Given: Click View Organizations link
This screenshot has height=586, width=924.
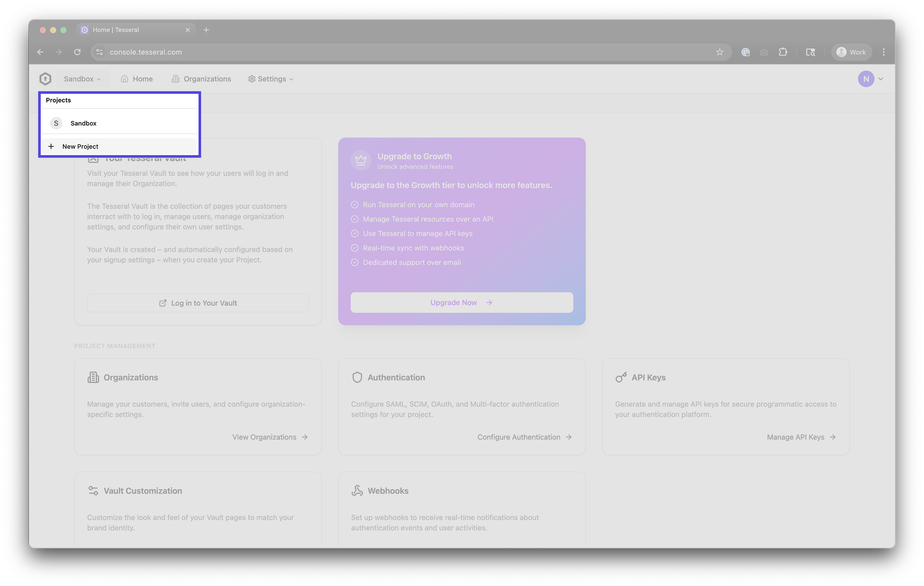Looking at the screenshot, I should pyautogui.click(x=270, y=437).
